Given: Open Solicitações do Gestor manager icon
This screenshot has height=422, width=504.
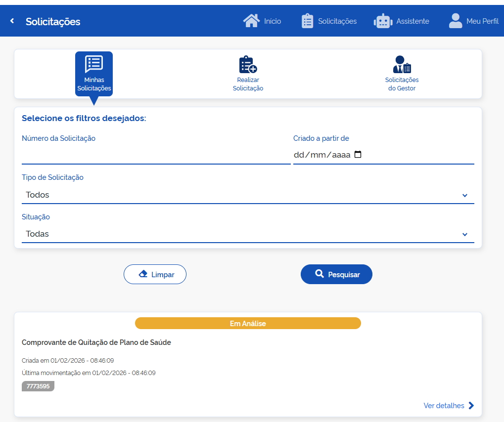Looking at the screenshot, I should [402, 64].
